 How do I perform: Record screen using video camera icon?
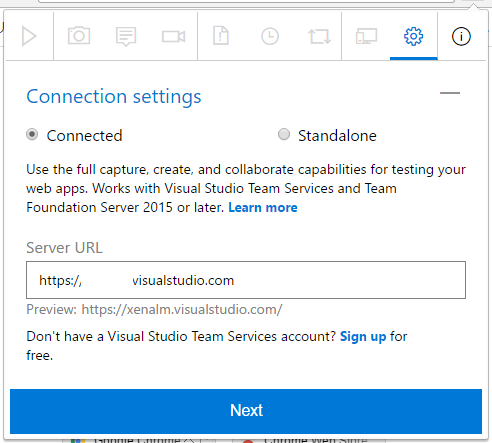click(x=173, y=36)
